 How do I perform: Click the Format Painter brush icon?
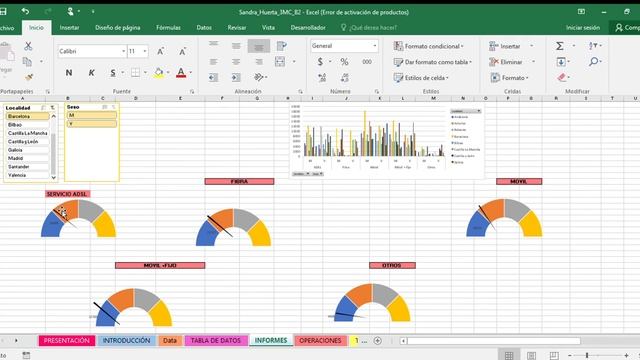point(29,77)
